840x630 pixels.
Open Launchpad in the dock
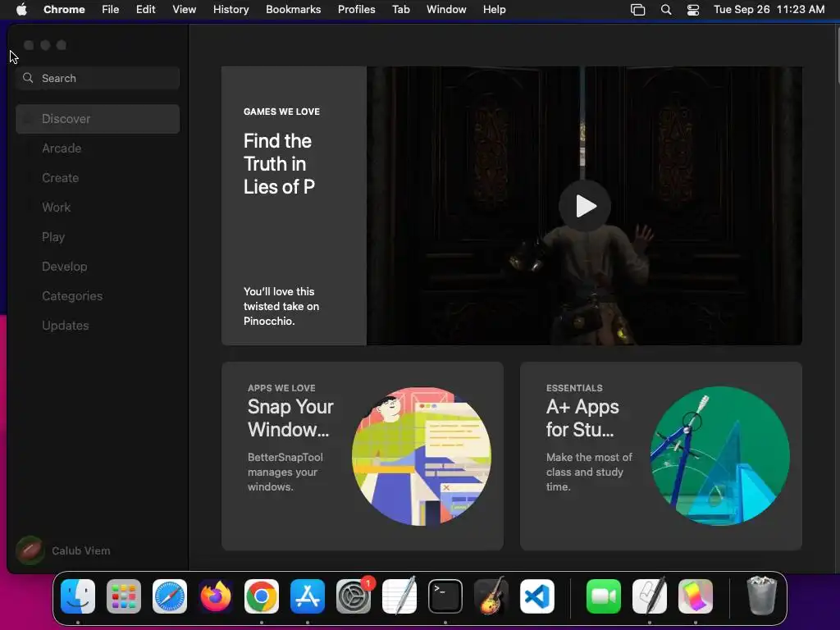click(x=124, y=596)
